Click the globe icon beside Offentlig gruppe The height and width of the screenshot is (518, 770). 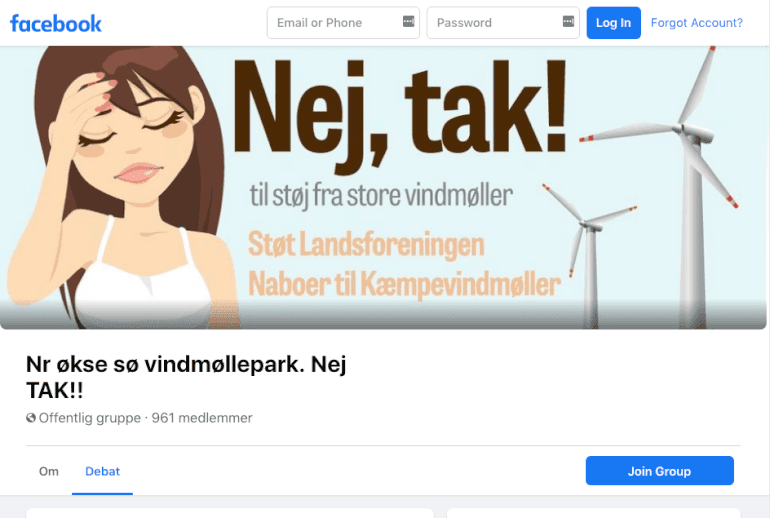[x=31, y=418]
